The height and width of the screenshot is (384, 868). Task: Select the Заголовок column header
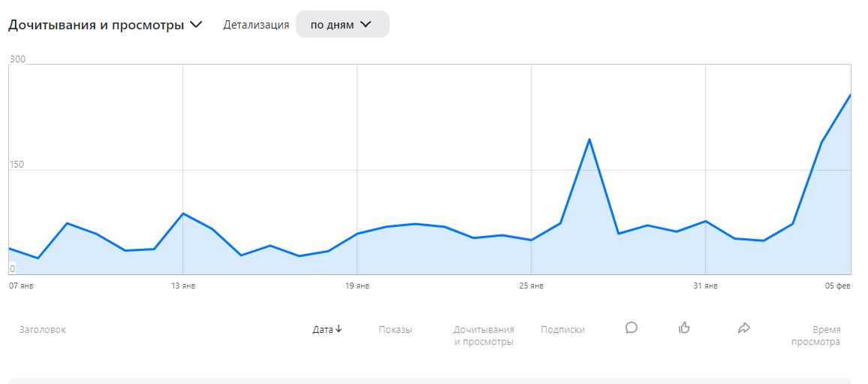pos(43,330)
